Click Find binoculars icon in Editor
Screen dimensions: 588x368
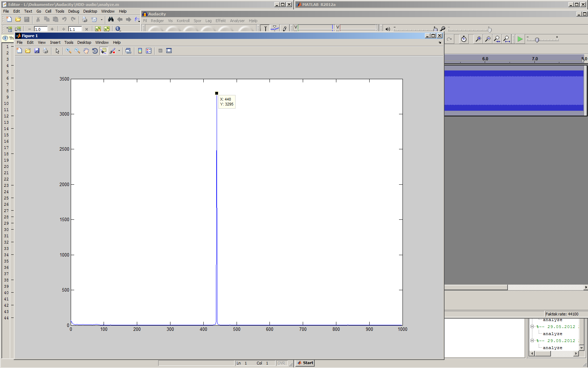(111, 20)
